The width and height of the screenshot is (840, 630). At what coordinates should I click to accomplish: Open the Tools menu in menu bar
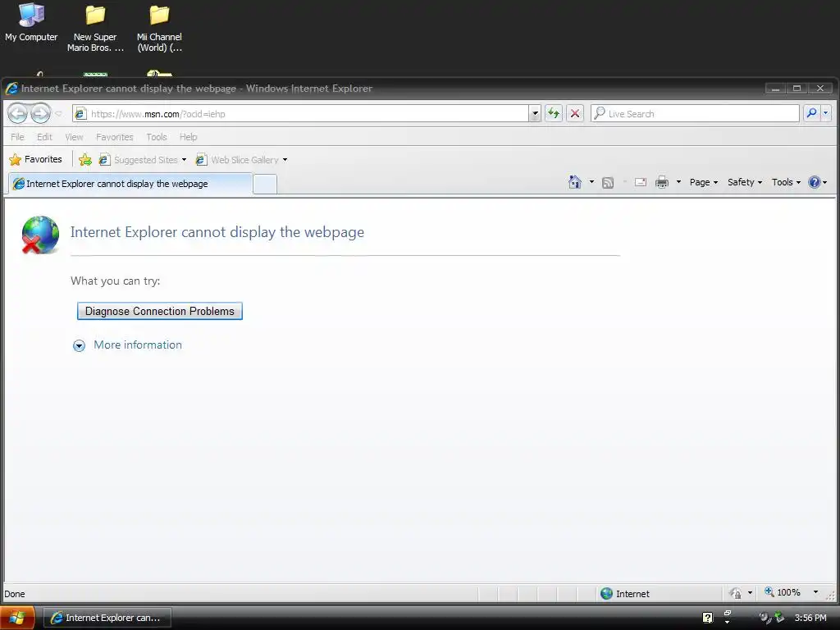157,137
